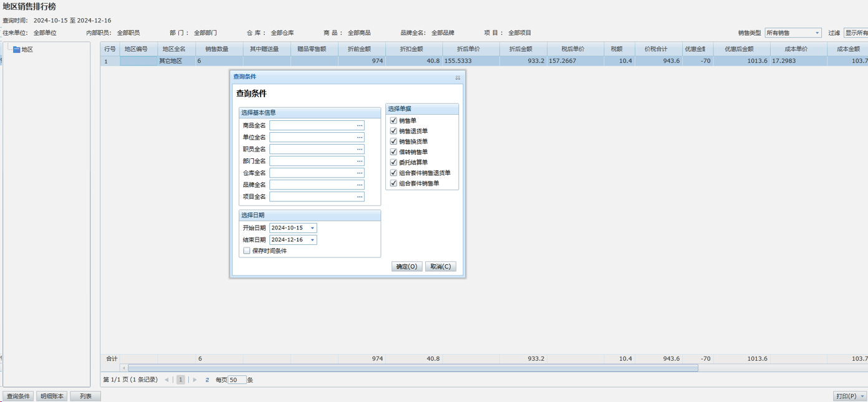This screenshot has width=868, height=402.
Task: Open the 单位全名 ellipsis lookup
Action: click(x=359, y=137)
